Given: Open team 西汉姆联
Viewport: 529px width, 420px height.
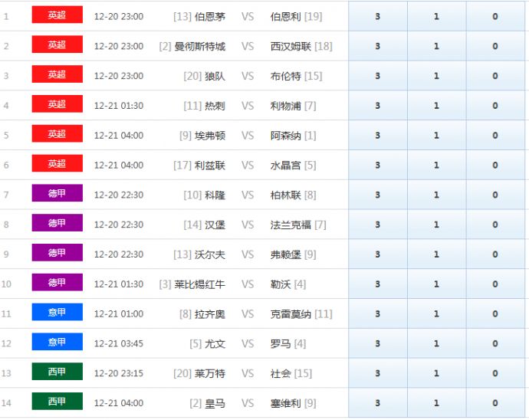Looking at the screenshot, I should coord(291,46).
